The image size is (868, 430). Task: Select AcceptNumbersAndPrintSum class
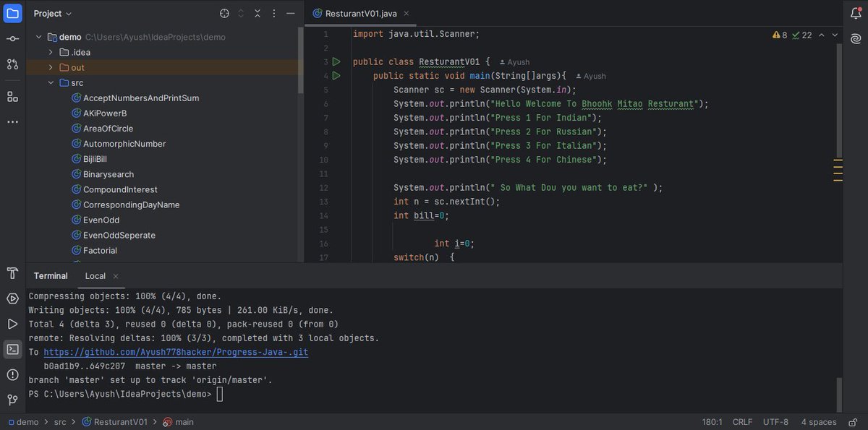(135, 98)
